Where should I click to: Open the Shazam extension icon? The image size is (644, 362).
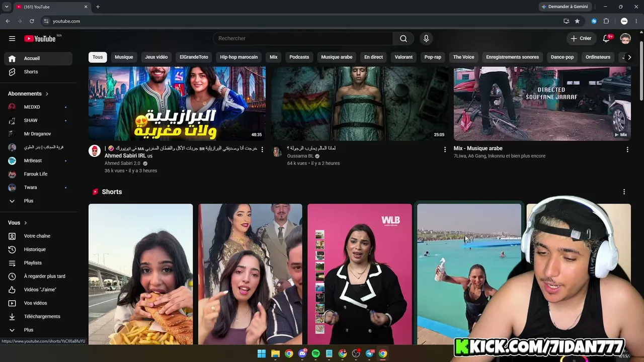594,21
